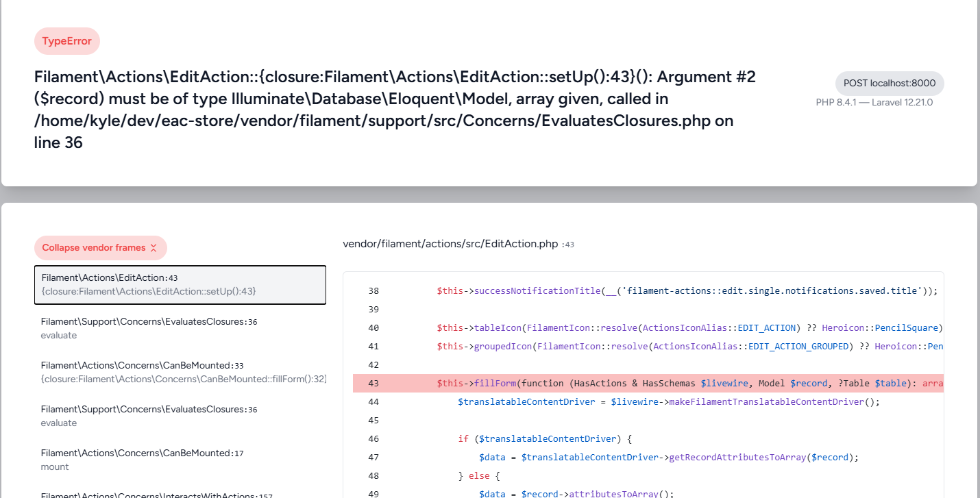Click the groupedIcon code on line 41
980x498 pixels.
click(690, 347)
